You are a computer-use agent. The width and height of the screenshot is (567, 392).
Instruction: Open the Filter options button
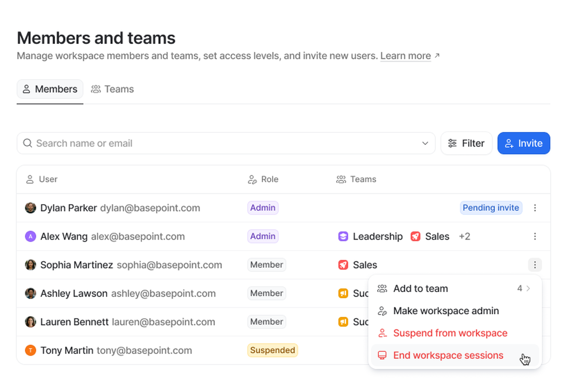[x=466, y=143]
